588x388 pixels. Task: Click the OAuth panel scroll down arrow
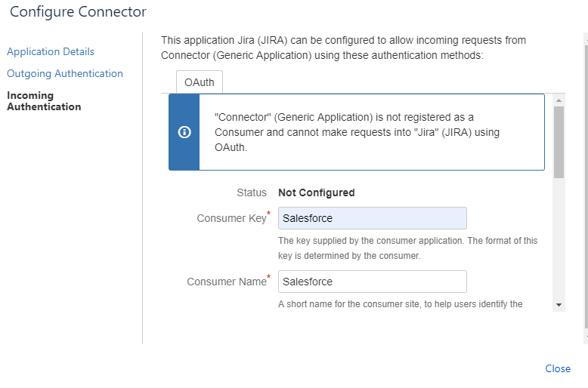[559, 305]
